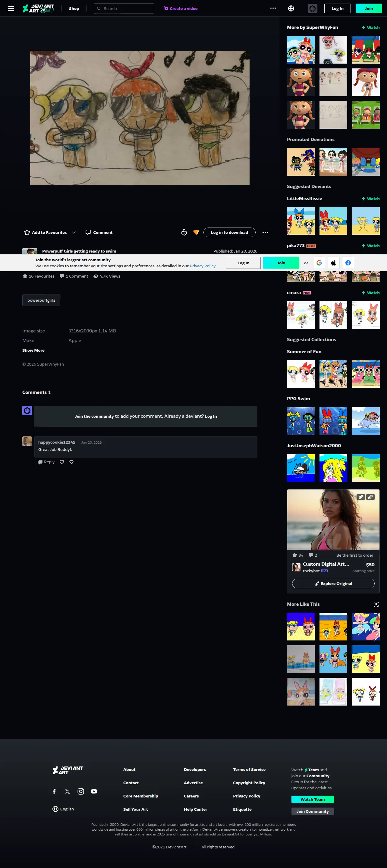Viewport: 387px width, 868px height.
Task: Click the More Like This visual search icon
Action: (376, 604)
